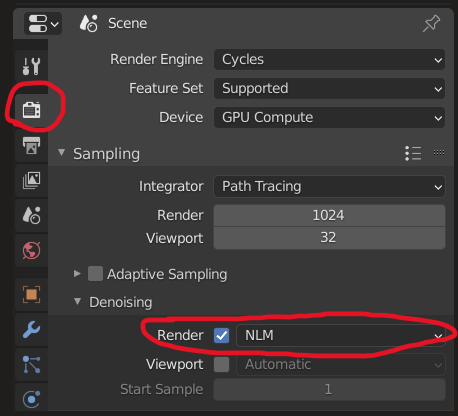Open the Modifiers wrench tab
The width and height of the screenshot is (458, 416).
(31, 329)
